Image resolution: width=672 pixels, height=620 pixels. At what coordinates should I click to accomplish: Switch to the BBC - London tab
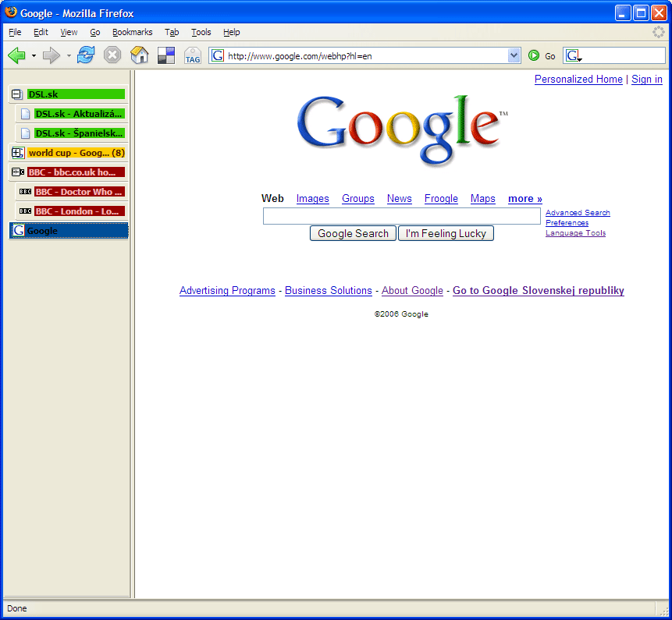click(72, 211)
